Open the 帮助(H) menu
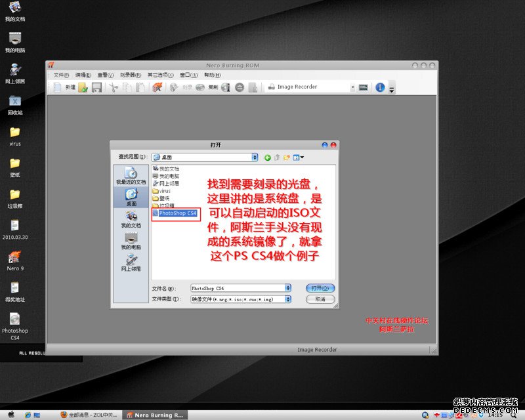 point(212,75)
